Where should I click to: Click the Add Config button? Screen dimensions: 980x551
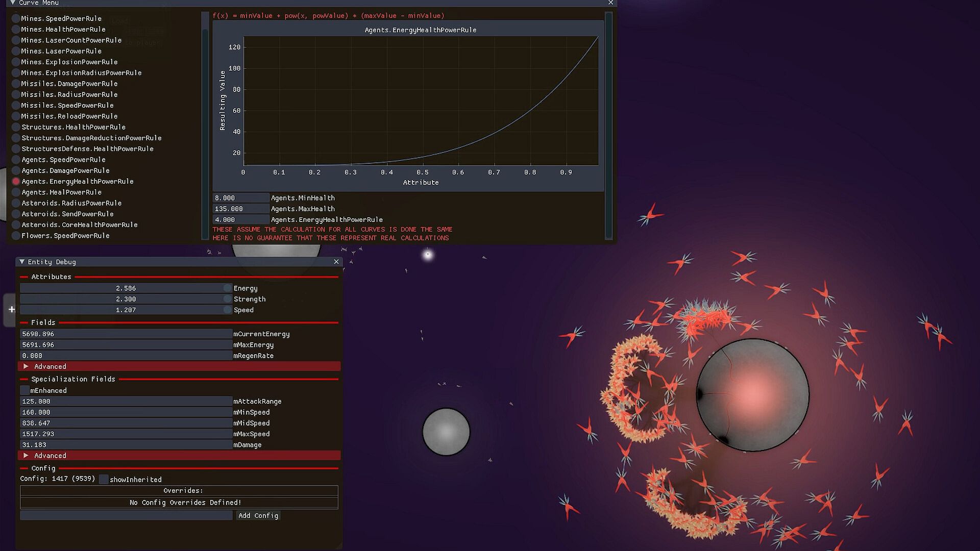click(258, 516)
